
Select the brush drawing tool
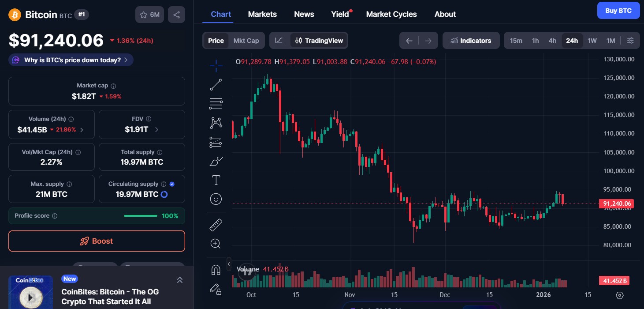[x=216, y=161]
